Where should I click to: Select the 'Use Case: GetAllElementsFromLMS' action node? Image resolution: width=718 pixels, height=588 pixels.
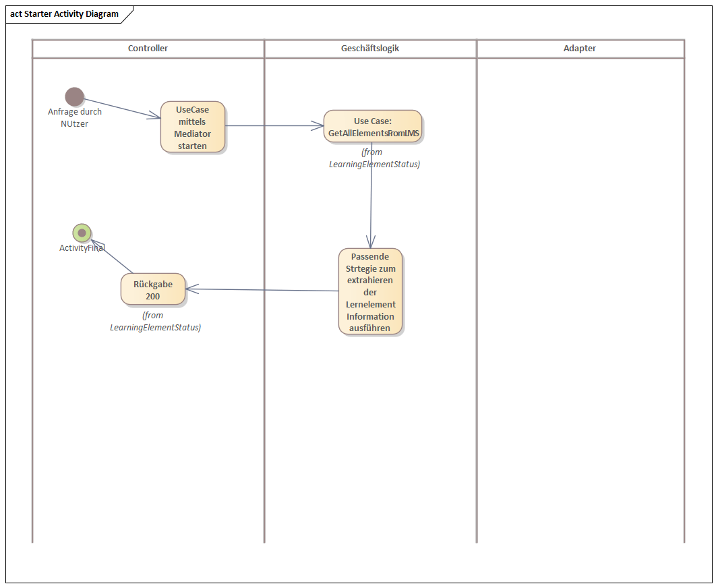[372, 127]
